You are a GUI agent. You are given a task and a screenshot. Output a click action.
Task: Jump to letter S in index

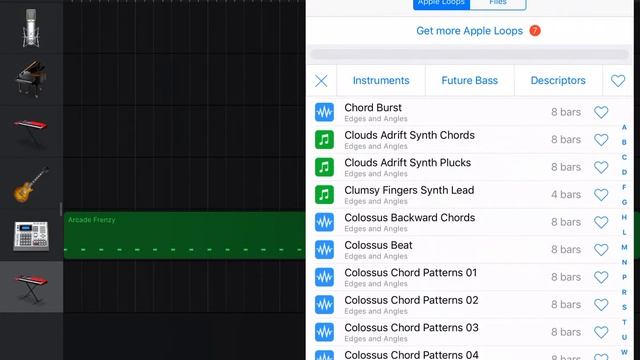pos(624,307)
